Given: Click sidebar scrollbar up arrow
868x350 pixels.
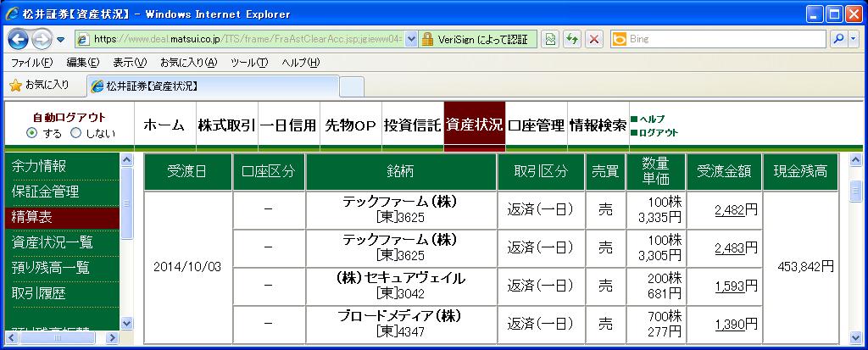Looking at the screenshot, I should pyautogui.click(x=127, y=160).
